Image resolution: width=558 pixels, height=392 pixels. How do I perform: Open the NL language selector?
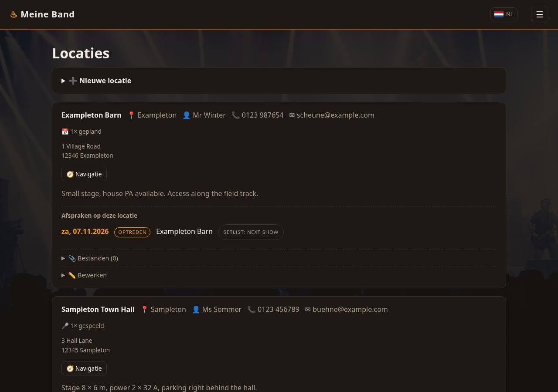click(x=504, y=14)
